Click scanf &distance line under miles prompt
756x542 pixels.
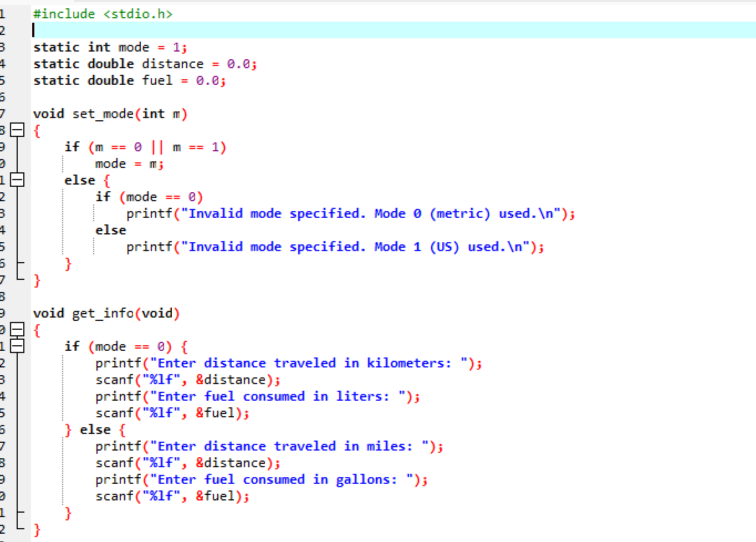(x=188, y=463)
